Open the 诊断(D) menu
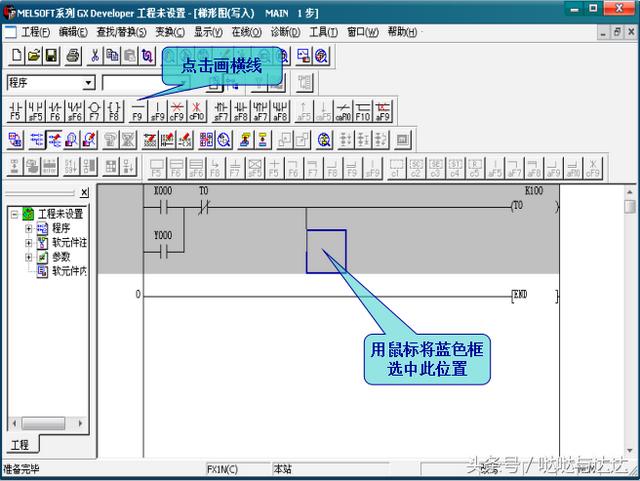 point(285,32)
